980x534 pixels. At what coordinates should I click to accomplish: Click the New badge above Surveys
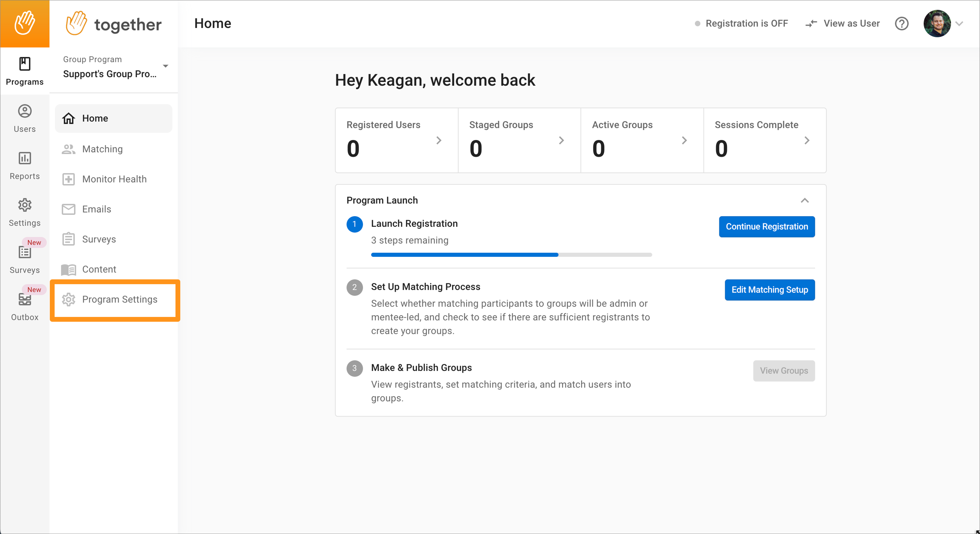[x=34, y=243]
